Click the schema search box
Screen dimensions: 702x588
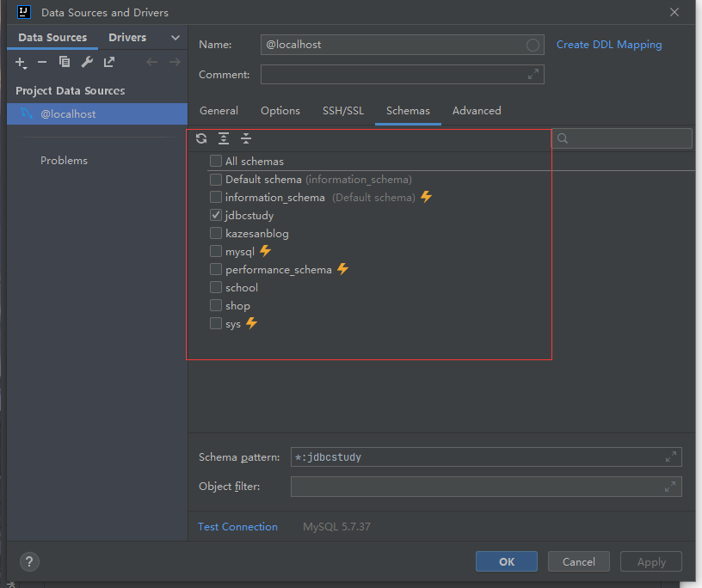621,138
